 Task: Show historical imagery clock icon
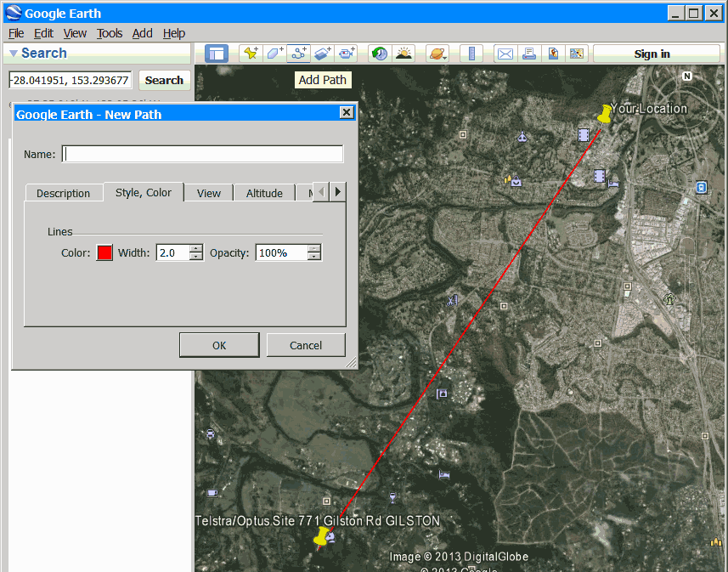pos(380,54)
